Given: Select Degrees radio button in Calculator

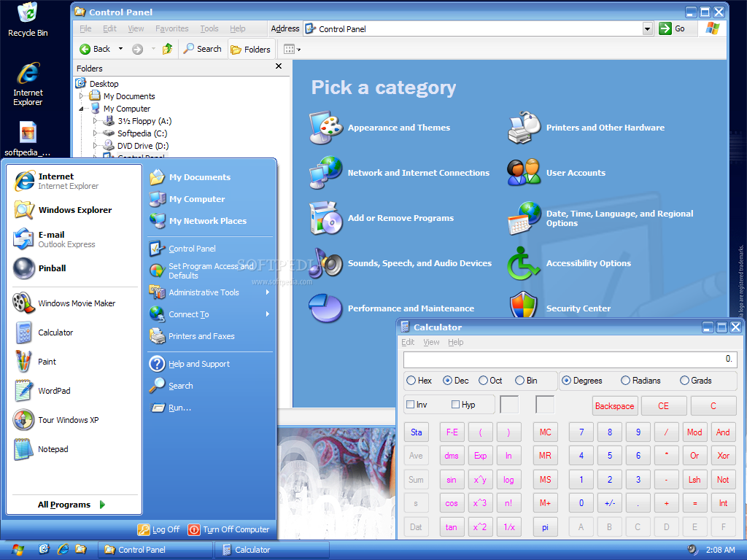Looking at the screenshot, I should pos(566,381).
